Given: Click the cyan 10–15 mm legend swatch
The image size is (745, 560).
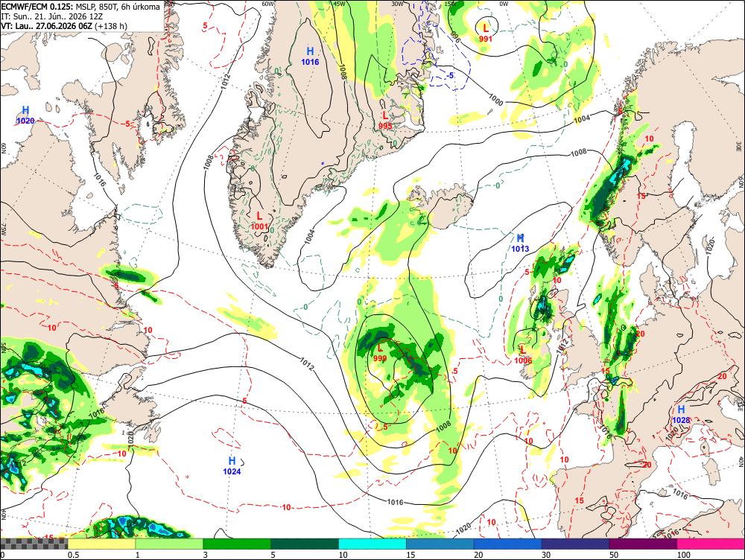Looking at the screenshot, I should tap(372, 544).
